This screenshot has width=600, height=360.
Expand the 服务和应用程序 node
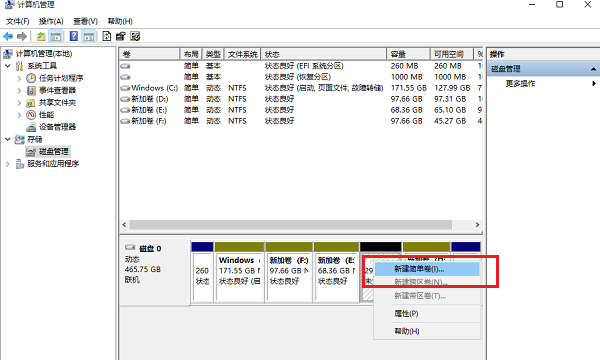coord(8,164)
